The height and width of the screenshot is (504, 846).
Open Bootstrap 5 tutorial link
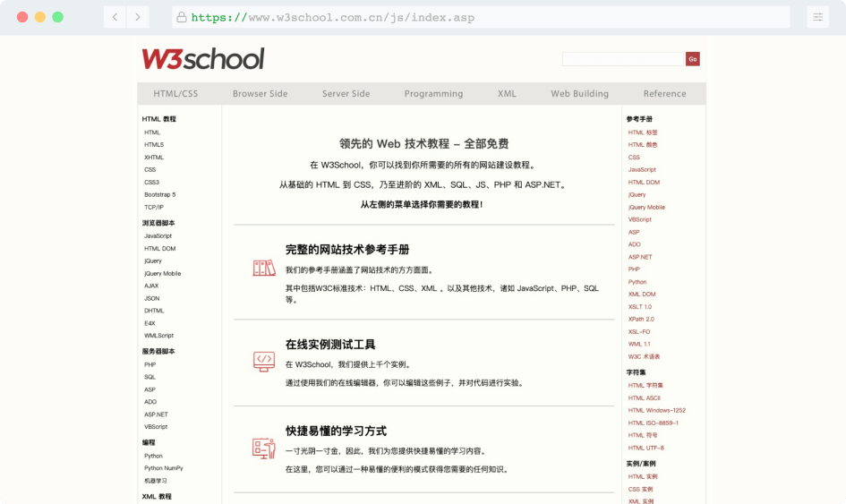(159, 194)
